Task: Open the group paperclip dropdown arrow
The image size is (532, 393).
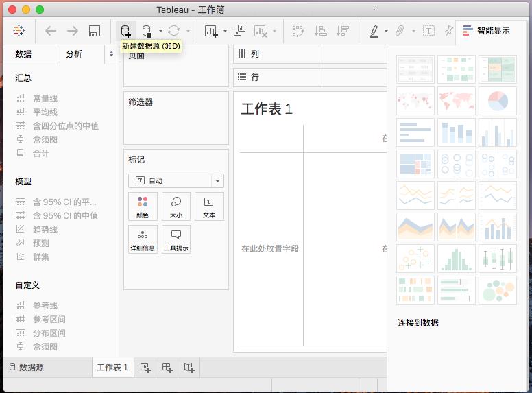Action: pyautogui.click(x=413, y=32)
